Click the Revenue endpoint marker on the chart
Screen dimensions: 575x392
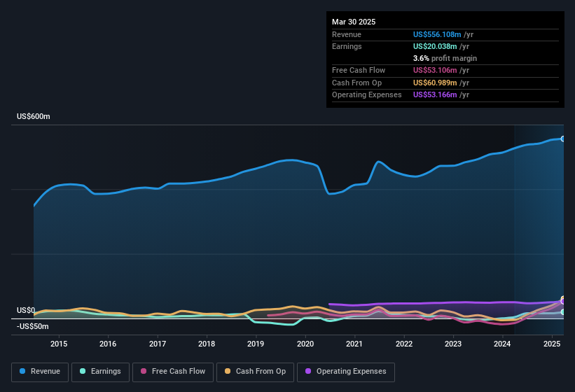[x=563, y=139]
